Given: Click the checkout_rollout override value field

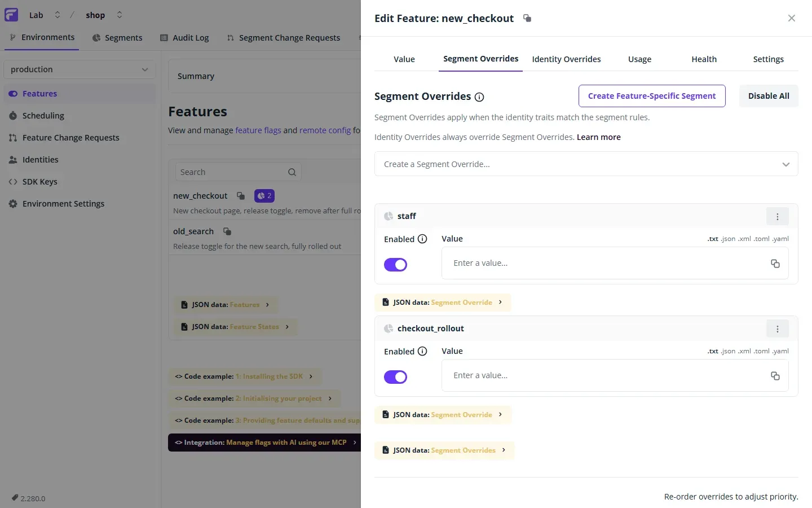Looking at the screenshot, I should tap(615, 375).
